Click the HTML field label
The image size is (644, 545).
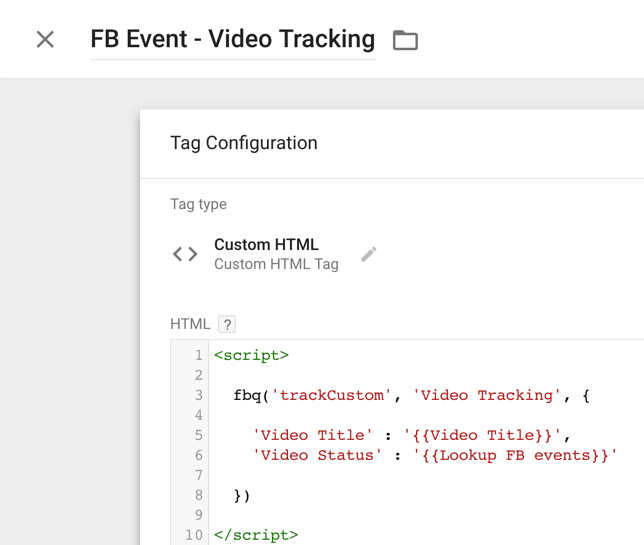click(x=190, y=324)
